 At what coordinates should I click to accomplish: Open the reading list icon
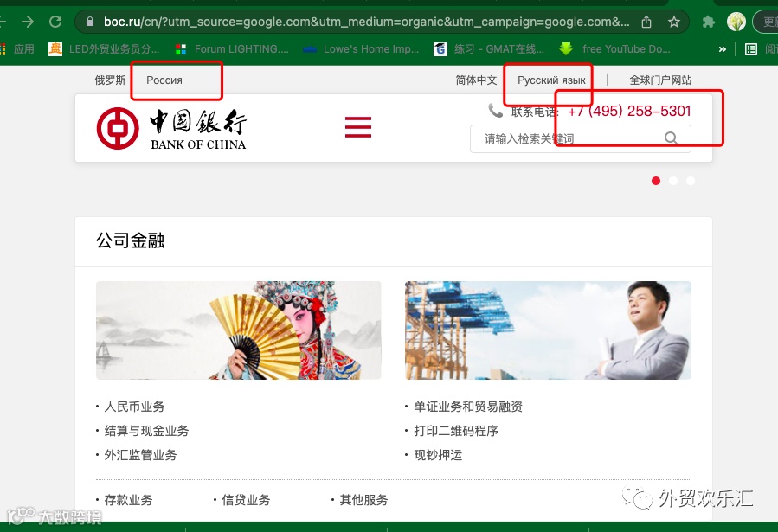[x=750, y=49]
